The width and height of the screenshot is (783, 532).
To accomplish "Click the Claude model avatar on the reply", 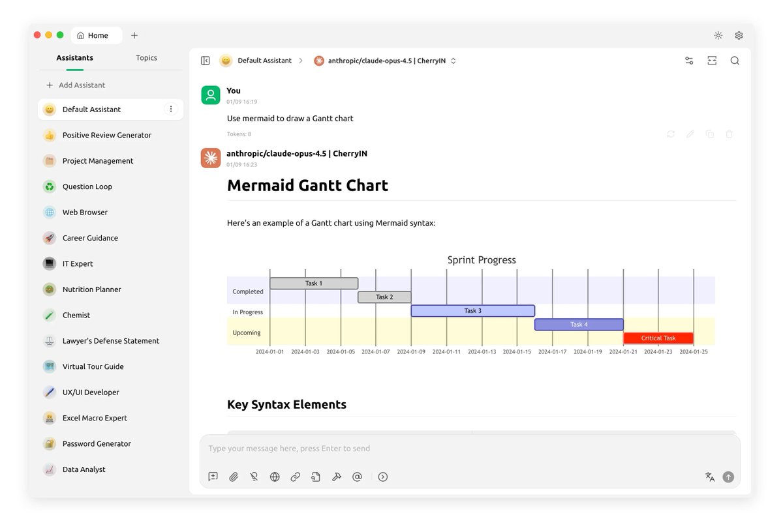I will click(211, 158).
